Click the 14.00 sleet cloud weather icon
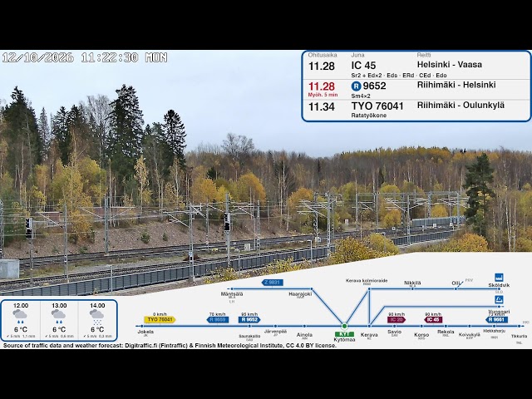The width and height of the screenshot is (532, 399). [97, 317]
